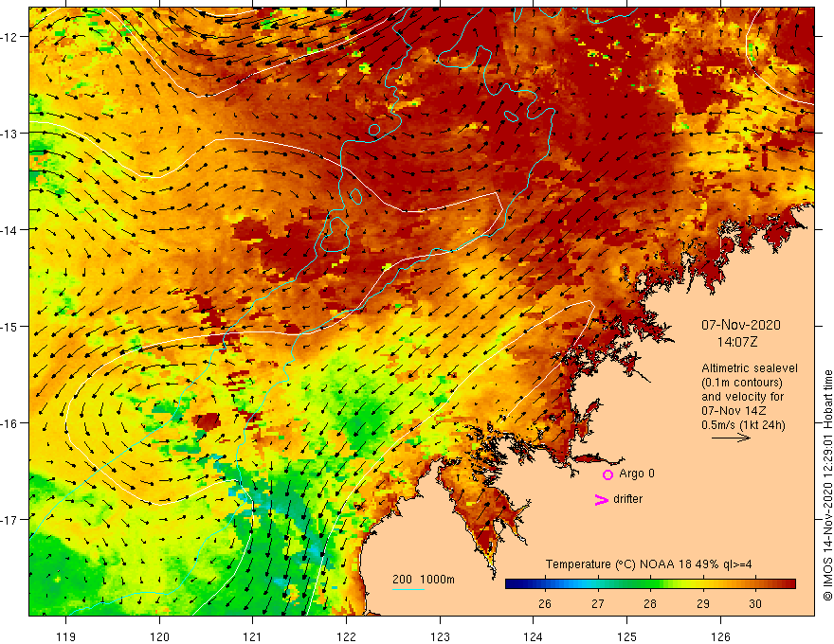This screenshot has width=834, height=644.
Task: Click latitude axis label '-17'
Action: [x=9, y=519]
